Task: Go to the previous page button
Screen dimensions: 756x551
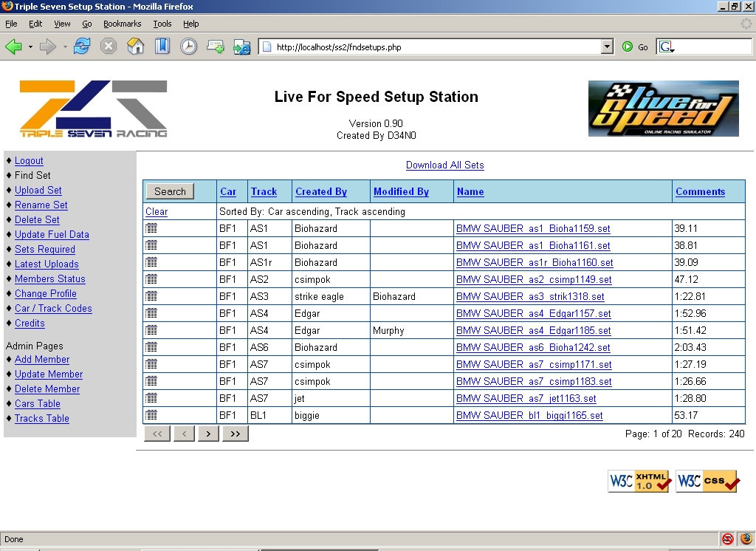Action: [x=184, y=434]
